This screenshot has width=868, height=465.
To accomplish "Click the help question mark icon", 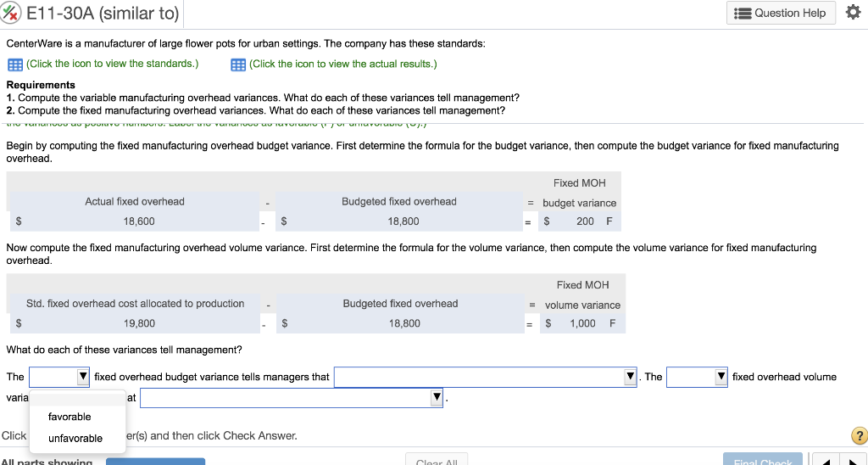I will [859, 435].
